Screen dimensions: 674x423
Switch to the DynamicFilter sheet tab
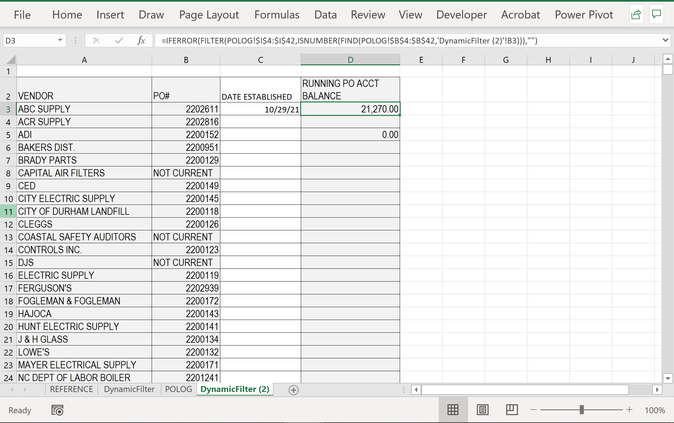tap(129, 389)
